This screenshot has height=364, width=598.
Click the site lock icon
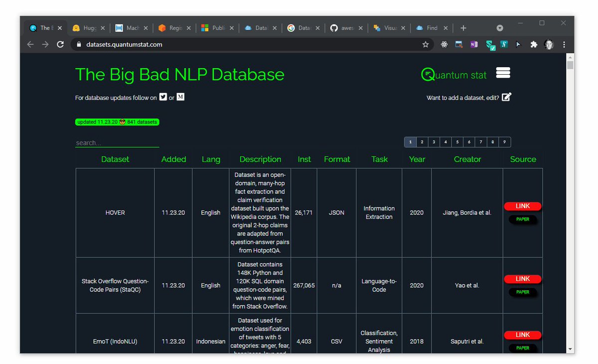click(78, 44)
